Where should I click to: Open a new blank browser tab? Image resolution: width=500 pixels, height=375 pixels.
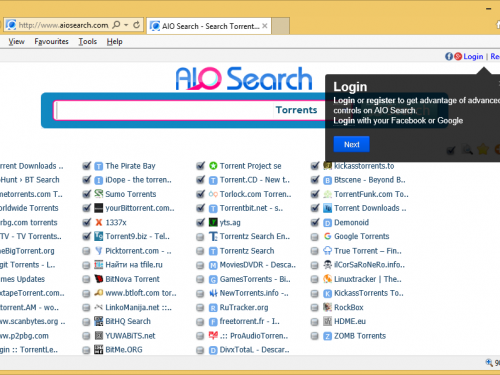pyautogui.click(x=281, y=26)
